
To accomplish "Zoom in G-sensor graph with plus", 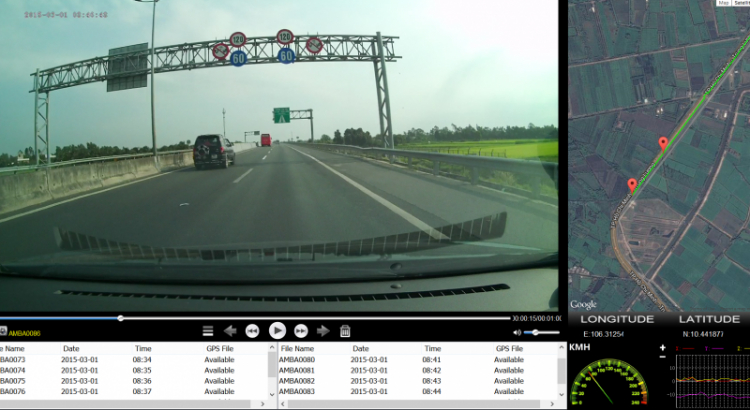I will pyautogui.click(x=662, y=348).
